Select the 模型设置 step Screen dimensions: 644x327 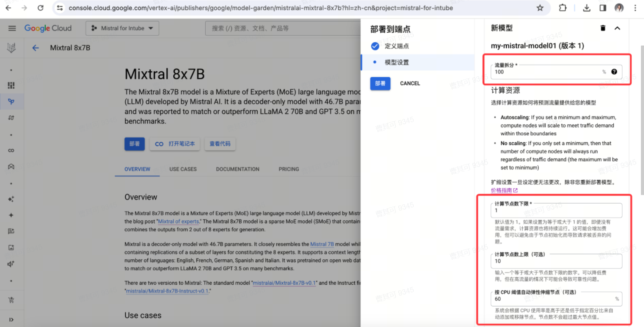[396, 62]
